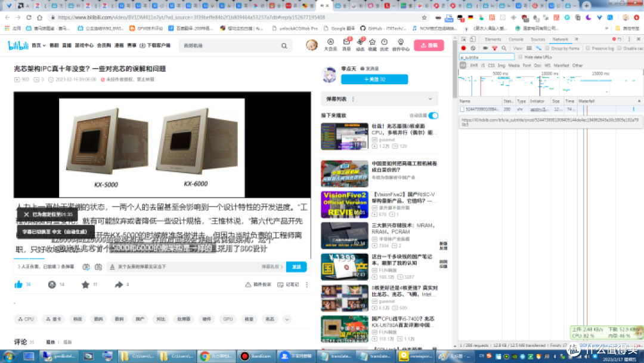Check Preserve log checkbox

(588, 48)
